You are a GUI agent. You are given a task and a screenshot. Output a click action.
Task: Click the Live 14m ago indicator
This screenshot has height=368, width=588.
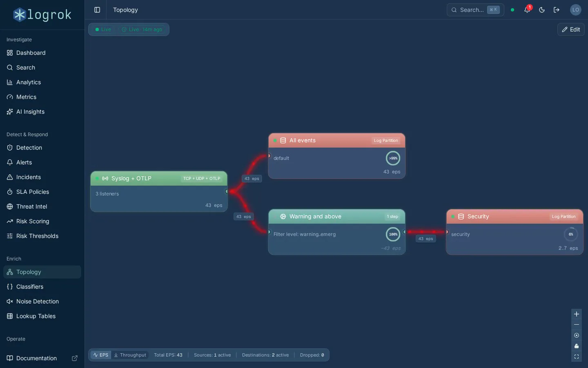click(142, 29)
